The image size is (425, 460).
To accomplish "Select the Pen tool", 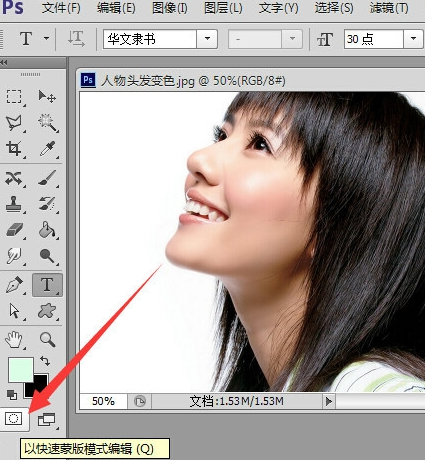I will (14, 285).
